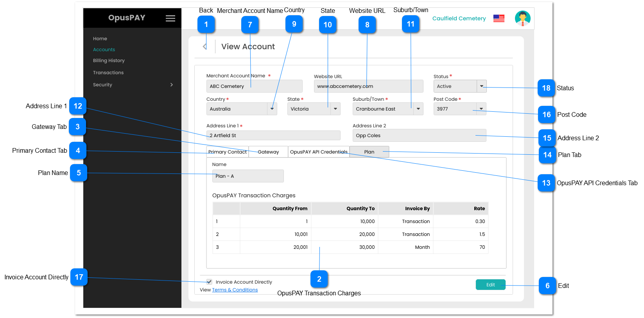Open Billing History in the sidebar

pyautogui.click(x=109, y=60)
